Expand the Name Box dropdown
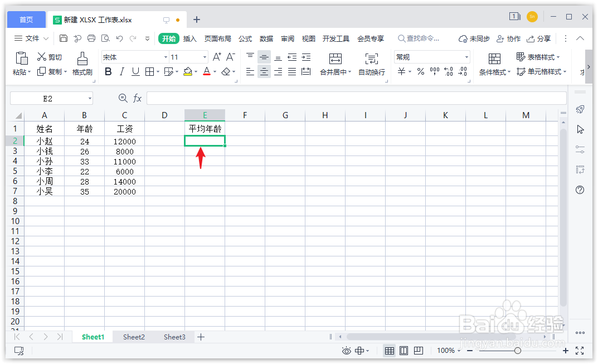Screen dimensions: 598x364 [x=90, y=99]
